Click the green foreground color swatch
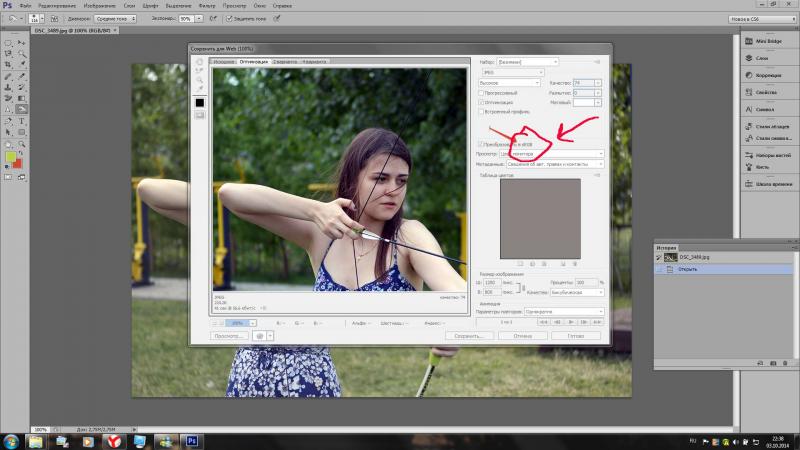 pos(10,157)
